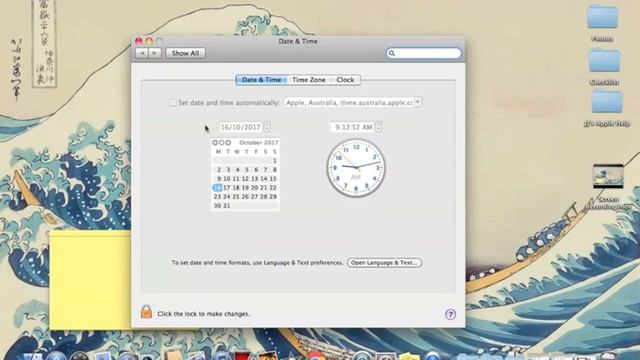Viewport: 640px width, 360px height.
Task: Show previous month in the calendar
Action: click(x=215, y=142)
